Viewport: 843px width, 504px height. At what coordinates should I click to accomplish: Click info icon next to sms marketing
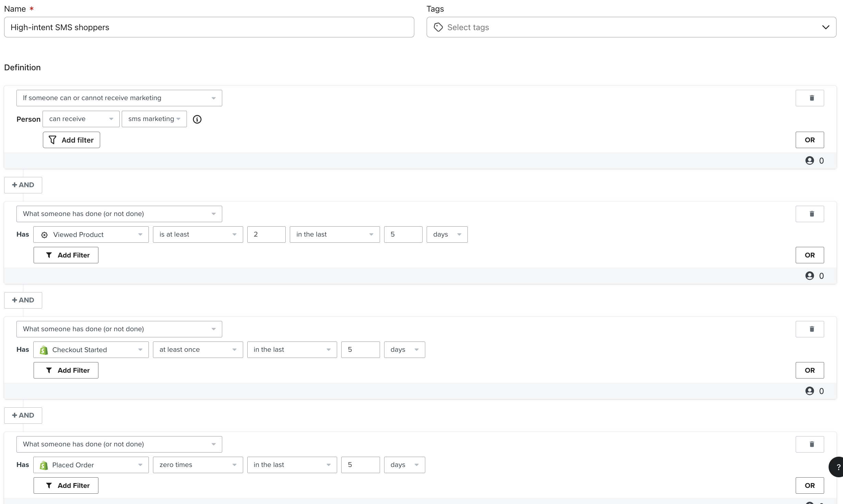[x=197, y=119]
